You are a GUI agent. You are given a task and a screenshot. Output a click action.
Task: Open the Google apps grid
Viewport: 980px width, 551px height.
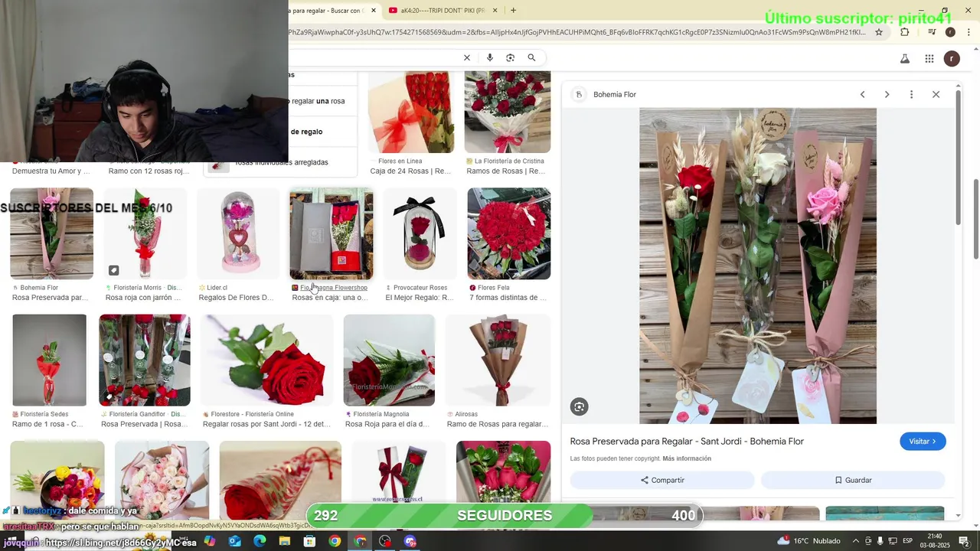(x=929, y=59)
